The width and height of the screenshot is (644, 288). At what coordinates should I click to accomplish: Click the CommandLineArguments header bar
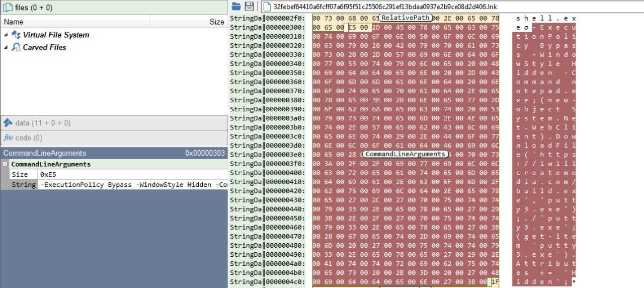(113, 153)
